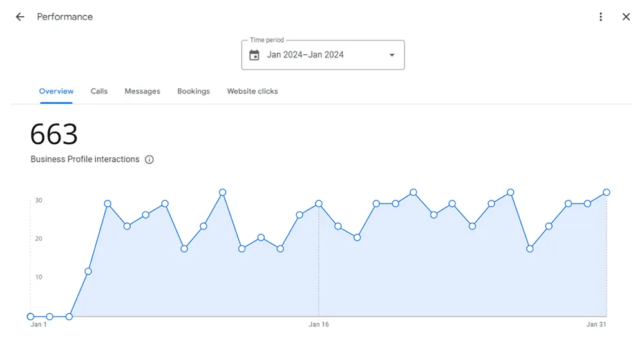Click the data point on Jan 16 gridline
Image resolution: width=644 pixels, height=346 pixels.
(x=319, y=204)
